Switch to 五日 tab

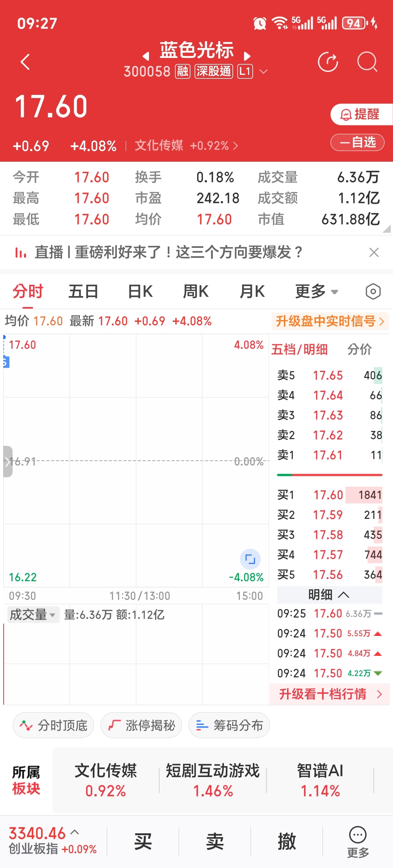coord(83,292)
